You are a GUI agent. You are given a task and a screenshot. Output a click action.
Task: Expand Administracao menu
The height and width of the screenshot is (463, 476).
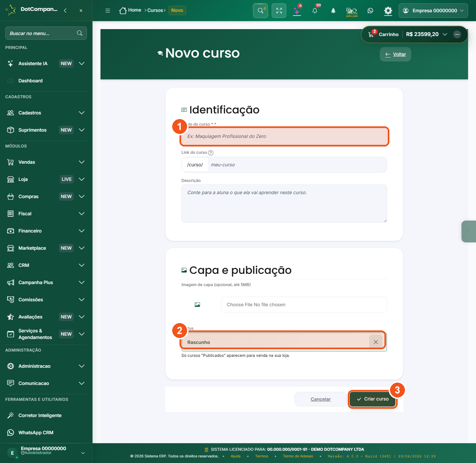coord(82,366)
